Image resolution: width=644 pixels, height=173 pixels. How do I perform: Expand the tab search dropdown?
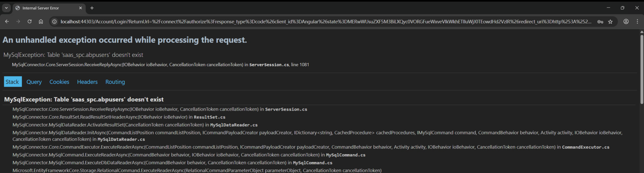(x=6, y=8)
